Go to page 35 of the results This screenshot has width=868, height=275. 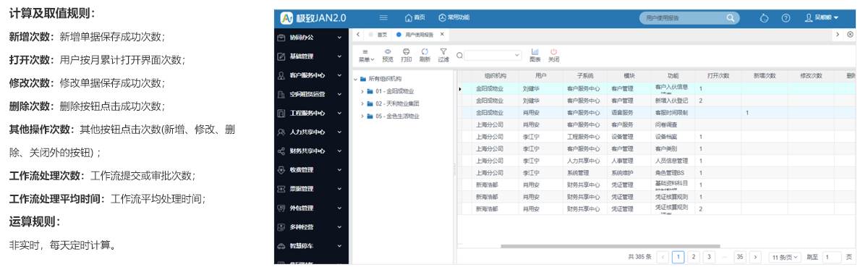pos(739,257)
